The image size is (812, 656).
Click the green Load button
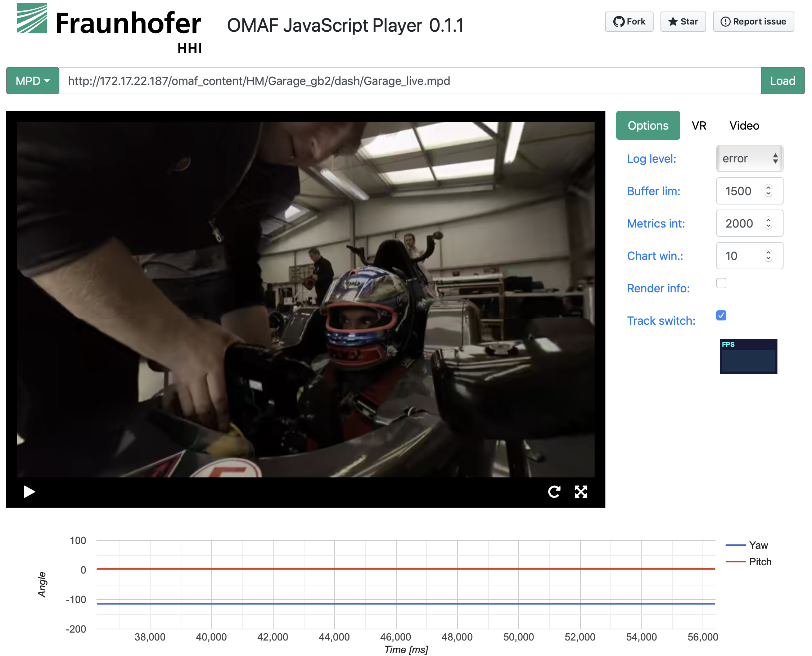(782, 81)
